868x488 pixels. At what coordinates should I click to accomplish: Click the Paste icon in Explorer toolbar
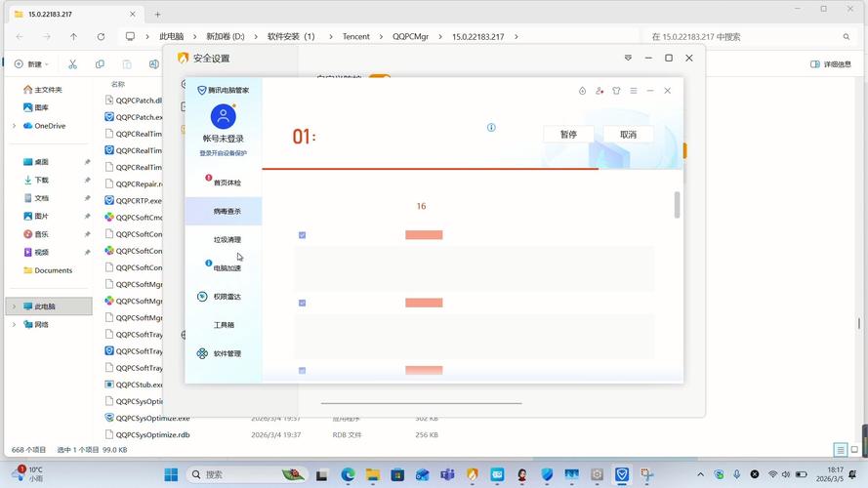coord(127,64)
